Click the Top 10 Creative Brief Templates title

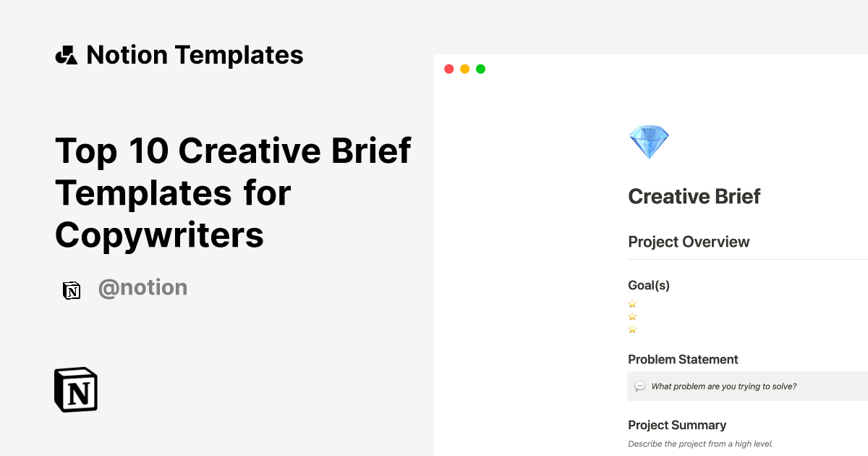coord(233,193)
